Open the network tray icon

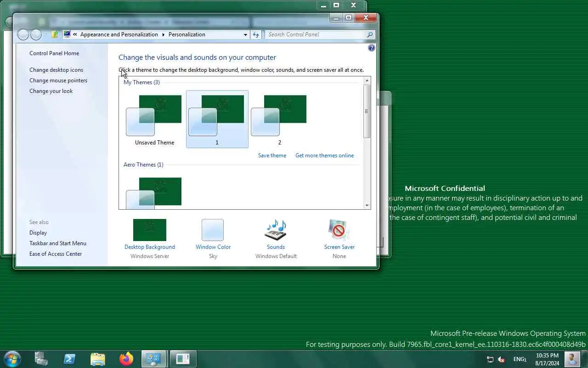[x=490, y=359]
